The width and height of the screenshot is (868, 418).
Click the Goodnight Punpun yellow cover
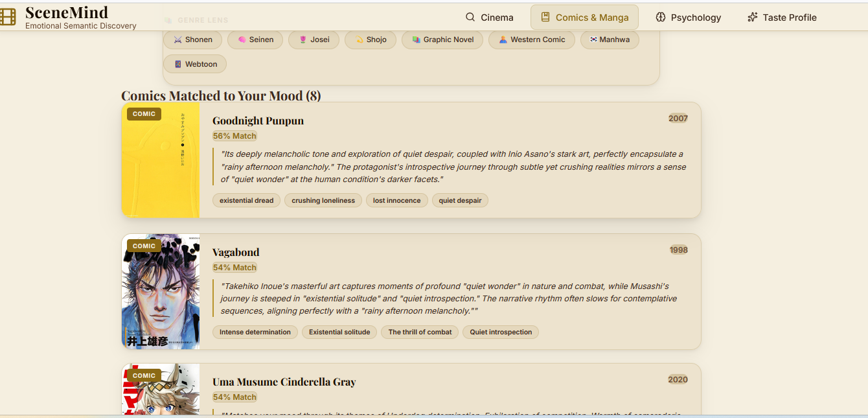coord(161,160)
